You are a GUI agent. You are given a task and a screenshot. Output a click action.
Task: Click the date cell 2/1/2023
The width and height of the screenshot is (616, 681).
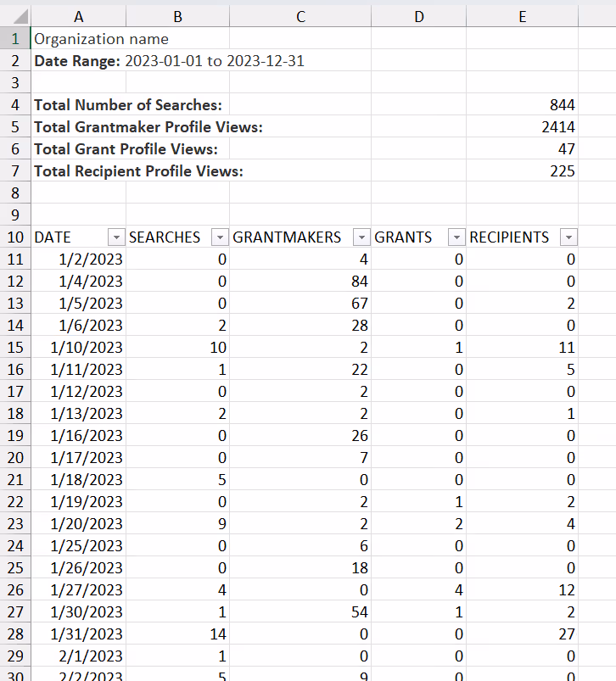tap(79, 656)
